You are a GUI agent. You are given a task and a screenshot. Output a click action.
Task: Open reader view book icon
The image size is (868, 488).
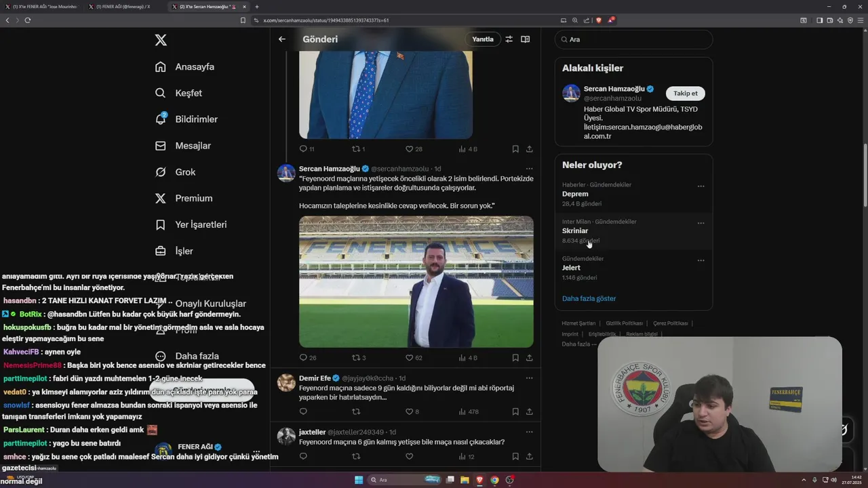pyautogui.click(x=525, y=39)
